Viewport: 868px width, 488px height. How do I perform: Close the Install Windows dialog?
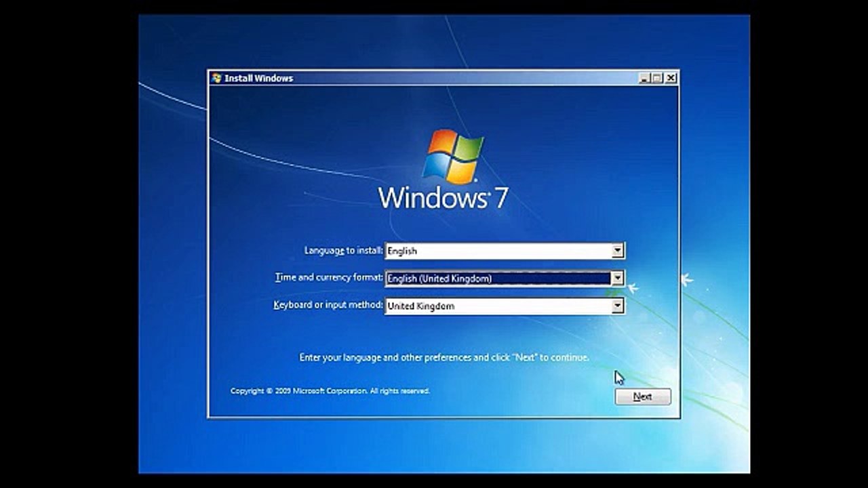[671, 78]
